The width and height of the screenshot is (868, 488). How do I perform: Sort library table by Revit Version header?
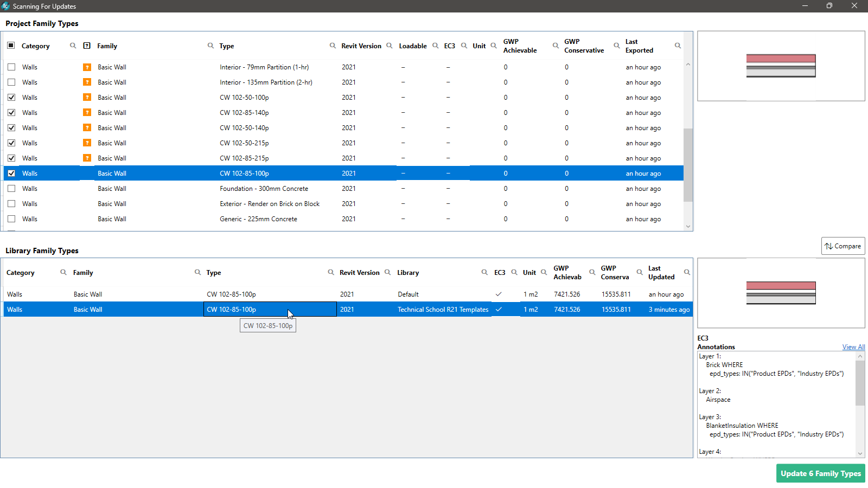point(359,273)
